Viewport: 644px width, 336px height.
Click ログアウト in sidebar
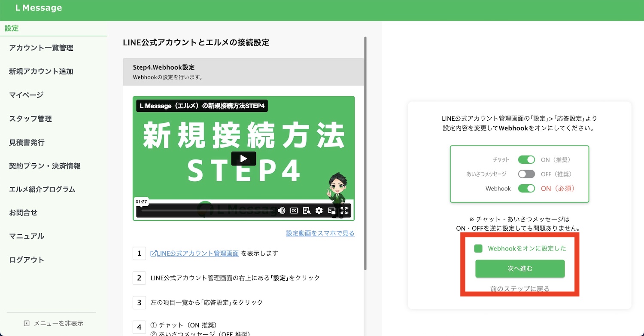tap(27, 260)
